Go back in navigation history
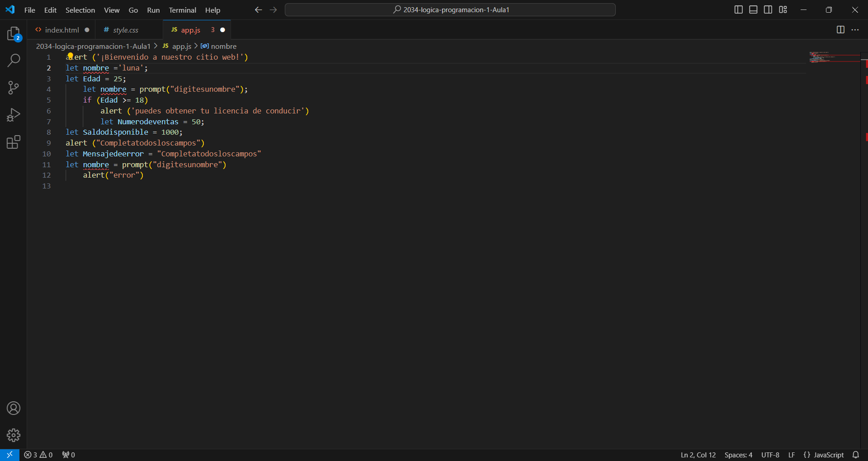The width and height of the screenshot is (868, 461). pos(258,10)
